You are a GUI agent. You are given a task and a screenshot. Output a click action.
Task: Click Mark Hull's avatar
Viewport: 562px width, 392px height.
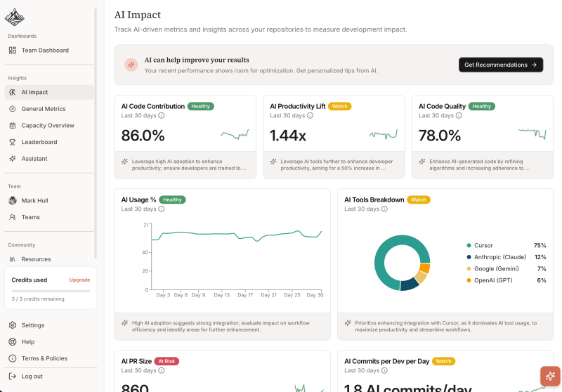pyautogui.click(x=13, y=200)
